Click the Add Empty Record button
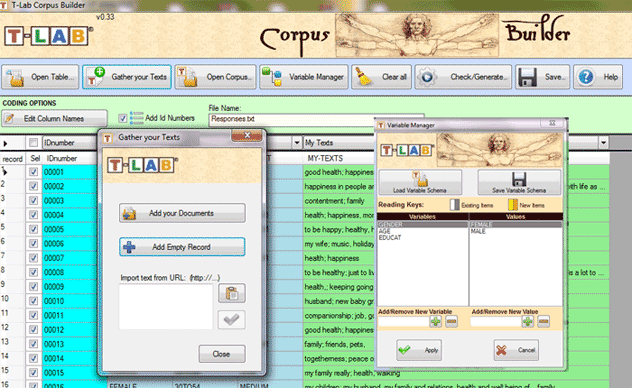The width and height of the screenshot is (632, 388). coord(182,247)
